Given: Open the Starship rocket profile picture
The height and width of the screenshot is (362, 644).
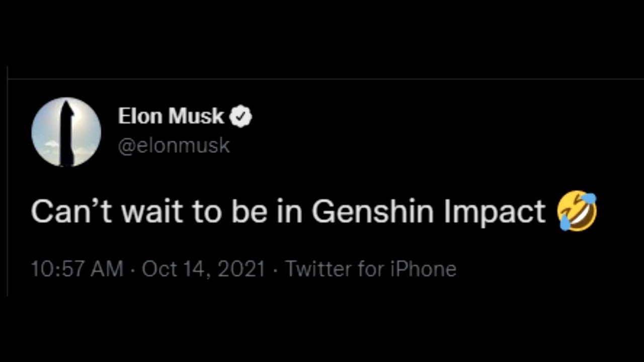Looking at the screenshot, I should tap(66, 132).
